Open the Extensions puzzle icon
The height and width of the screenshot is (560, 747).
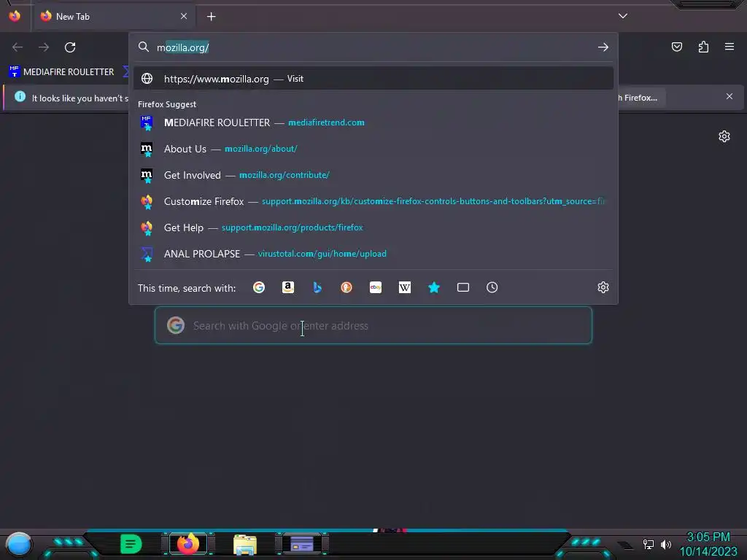click(703, 47)
